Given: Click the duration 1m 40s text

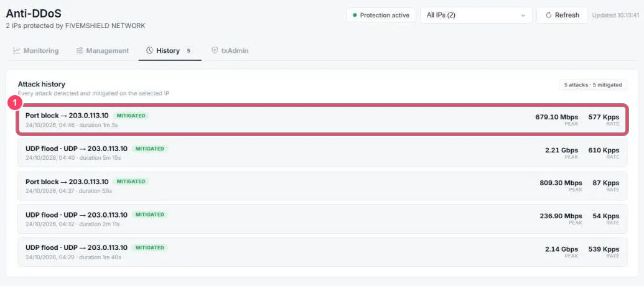Looking at the screenshot, I should click(100, 257).
